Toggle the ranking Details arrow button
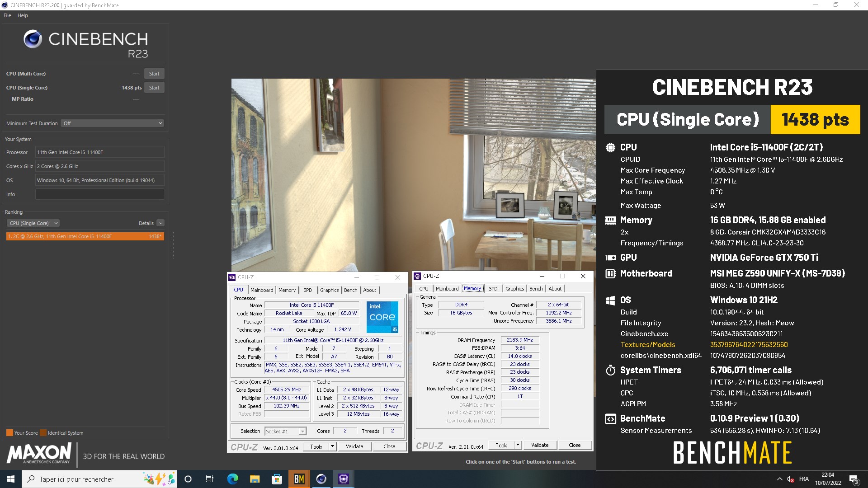868x488 pixels. click(x=160, y=223)
